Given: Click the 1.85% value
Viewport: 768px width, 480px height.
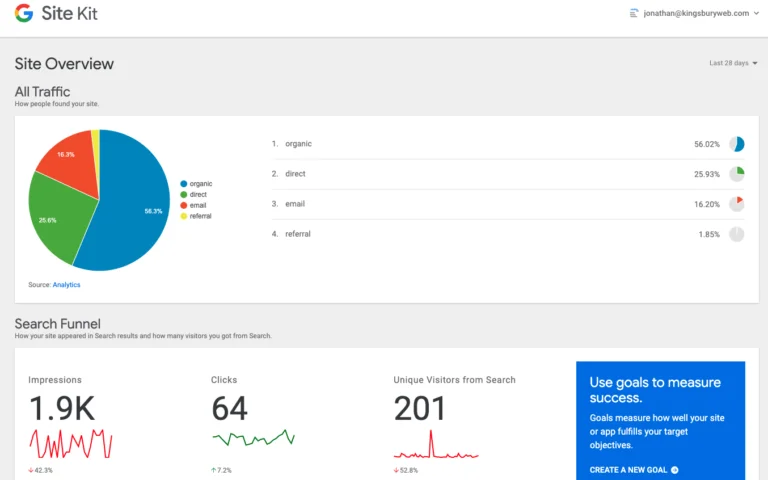Looking at the screenshot, I should (x=709, y=234).
